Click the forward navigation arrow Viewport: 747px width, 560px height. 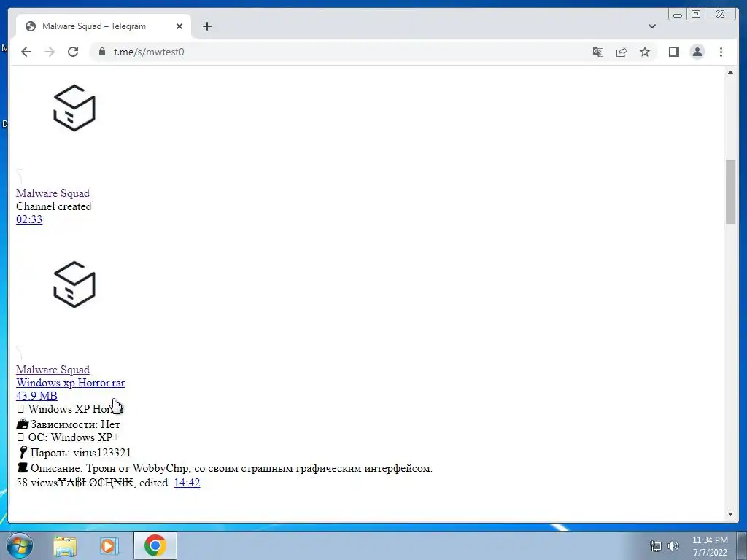[50, 52]
